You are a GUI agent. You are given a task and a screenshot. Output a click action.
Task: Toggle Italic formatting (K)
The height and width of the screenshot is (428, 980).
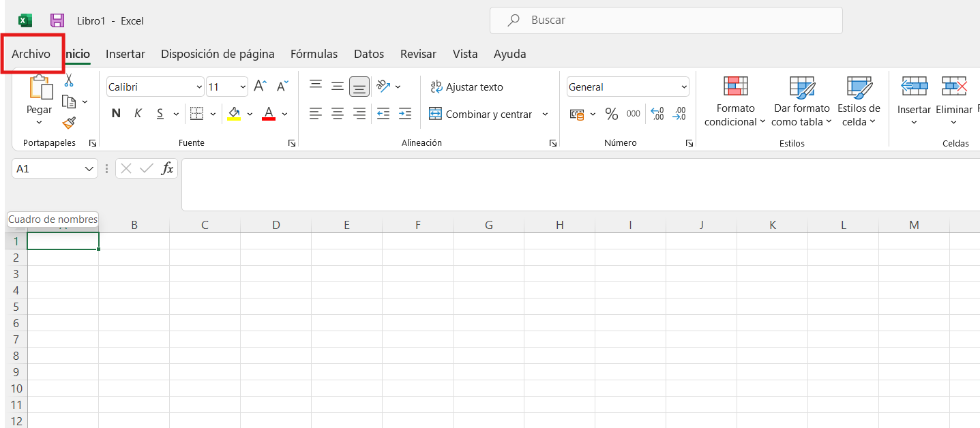point(138,114)
